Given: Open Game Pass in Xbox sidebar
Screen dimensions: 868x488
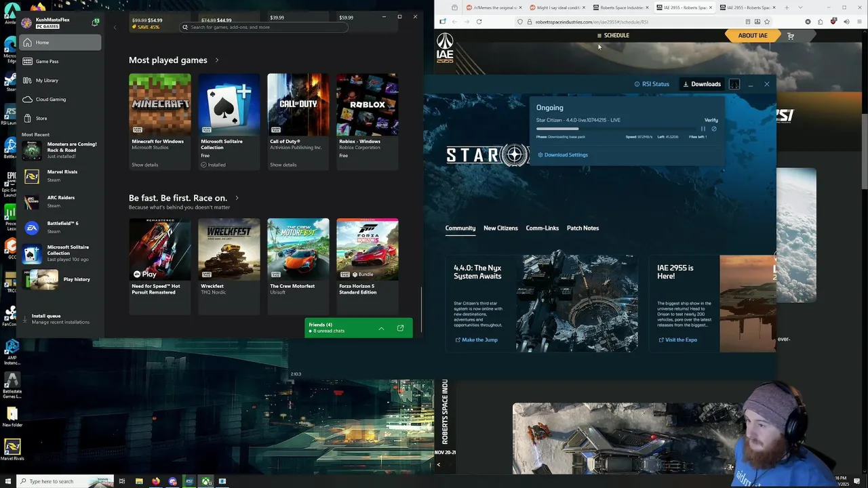Looking at the screenshot, I should point(60,62).
